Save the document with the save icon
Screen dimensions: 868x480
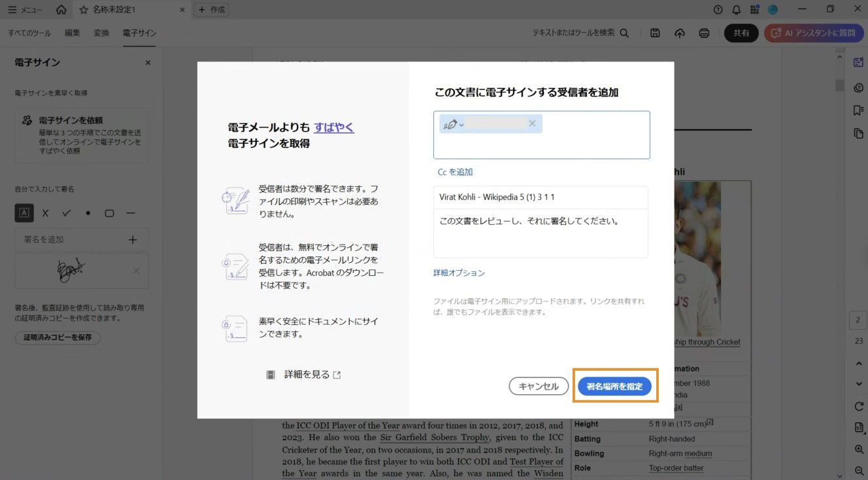click(655, 33)
